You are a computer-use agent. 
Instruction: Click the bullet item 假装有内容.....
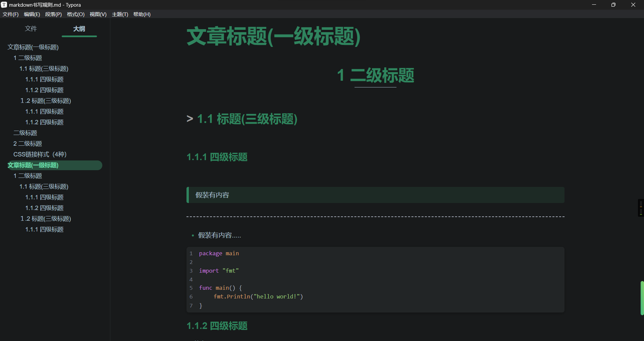(219, 235)
